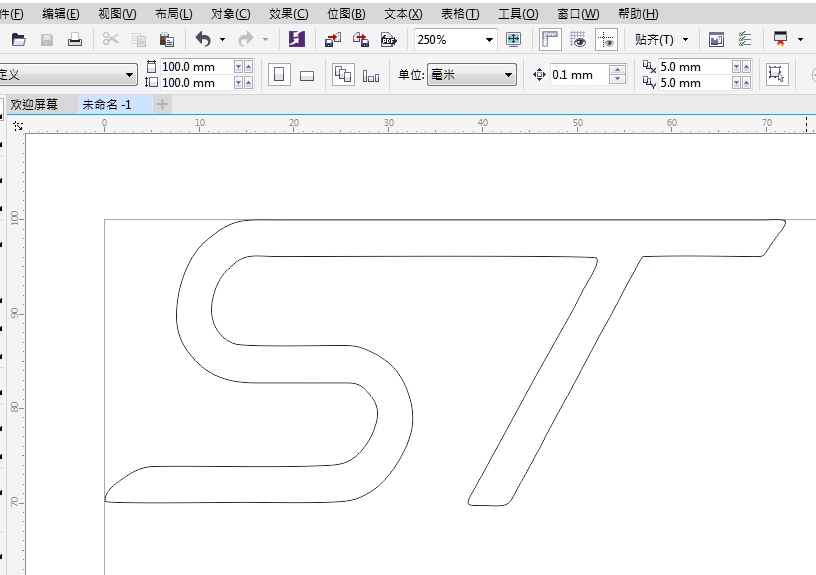This screenshot has height=575, width=816.
Task: Click the page width 100.0 mm field
Action: tap(196, 67)
